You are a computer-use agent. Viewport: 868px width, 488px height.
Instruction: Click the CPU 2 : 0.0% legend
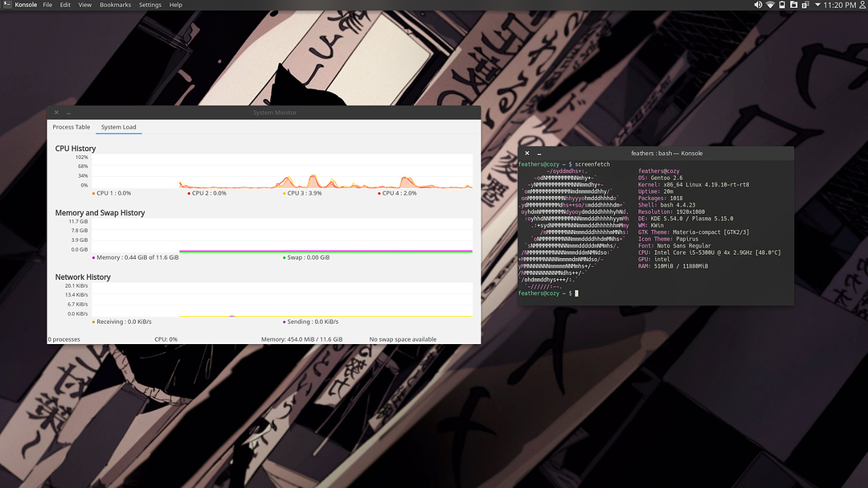[x=207, y=193]
